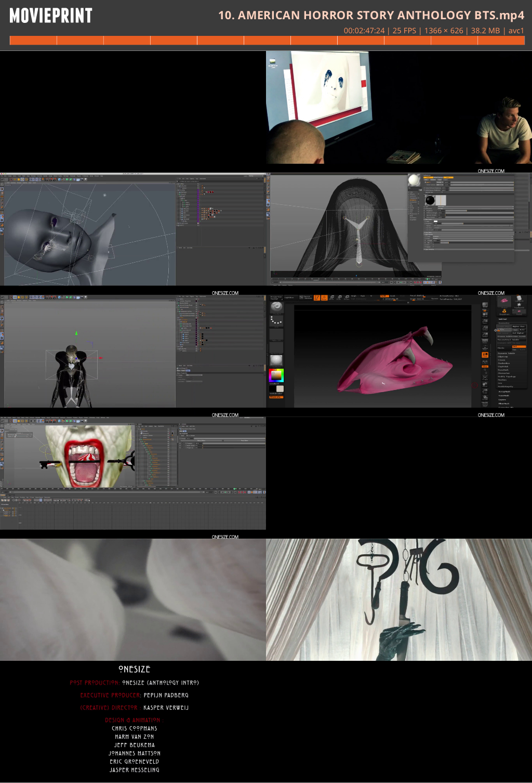Click the LightBox button in ZBrush
Viewport: 532px width, 783px height.
tap(289, 298)
